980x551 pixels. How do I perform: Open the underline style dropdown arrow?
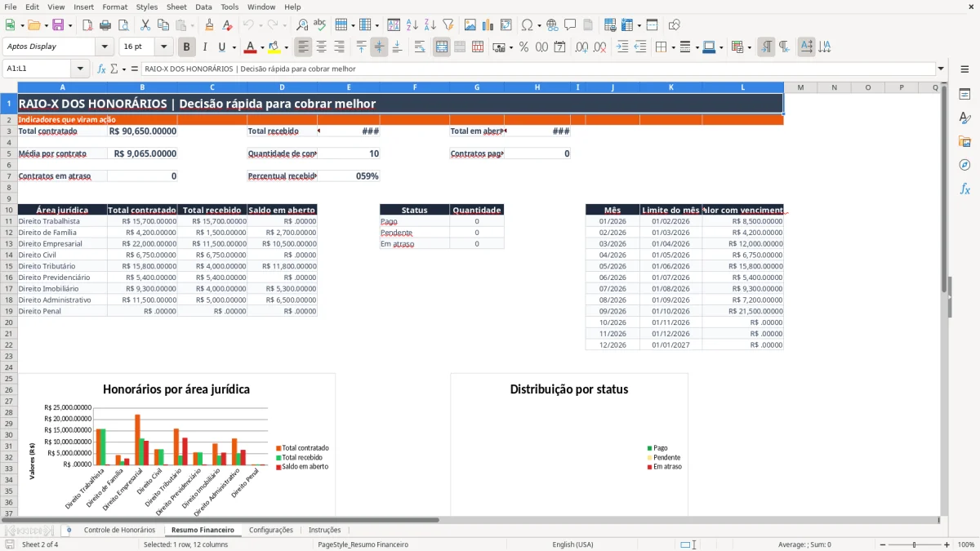pos(234,47)
